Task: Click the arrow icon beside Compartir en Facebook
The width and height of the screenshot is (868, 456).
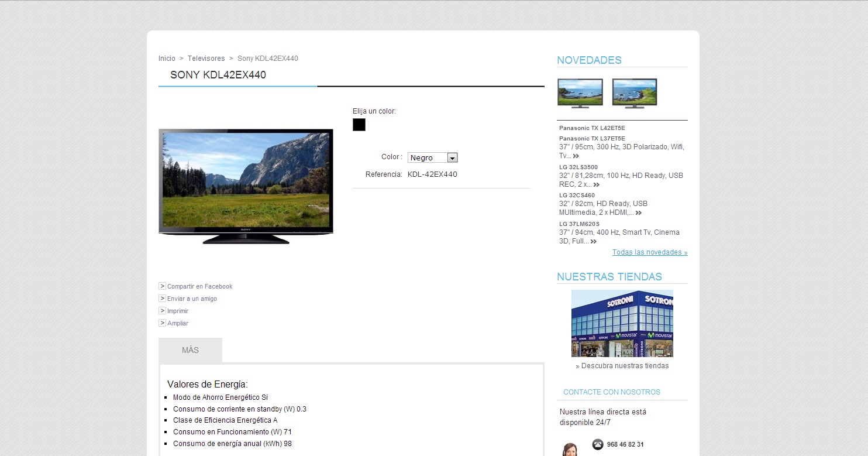Action: [x=162, y=286]
